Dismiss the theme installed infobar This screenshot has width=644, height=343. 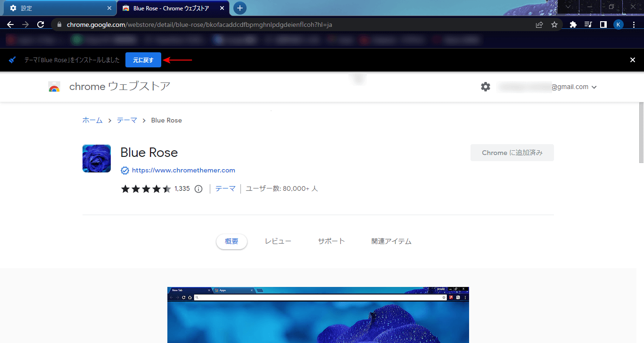[x=633, y=60]
